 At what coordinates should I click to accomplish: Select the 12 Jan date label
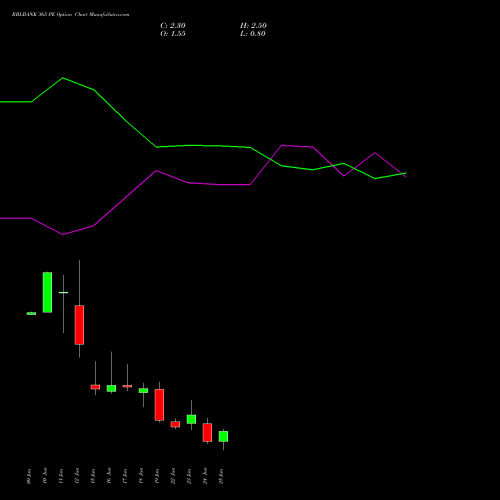(77, 476)
